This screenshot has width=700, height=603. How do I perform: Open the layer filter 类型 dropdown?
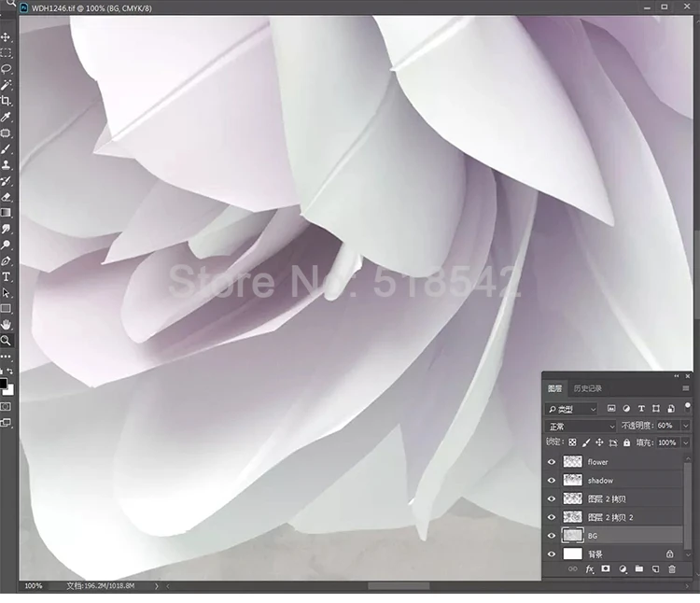(571, 409)
